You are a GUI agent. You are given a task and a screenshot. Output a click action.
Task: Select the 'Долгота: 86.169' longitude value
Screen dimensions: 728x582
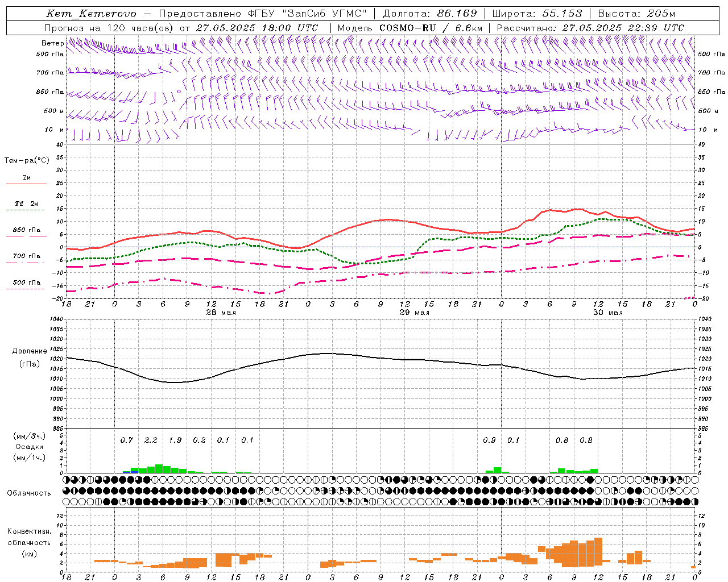[x=430, y=14]
